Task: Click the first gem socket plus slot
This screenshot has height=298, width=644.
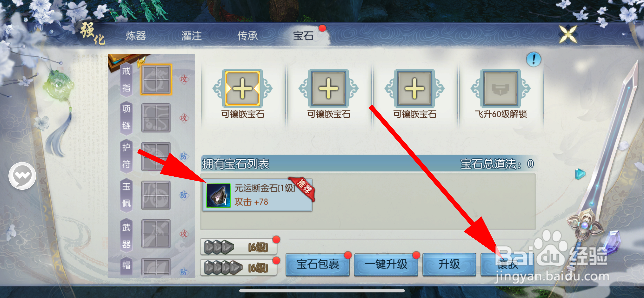Action: (x=242, y=88)
